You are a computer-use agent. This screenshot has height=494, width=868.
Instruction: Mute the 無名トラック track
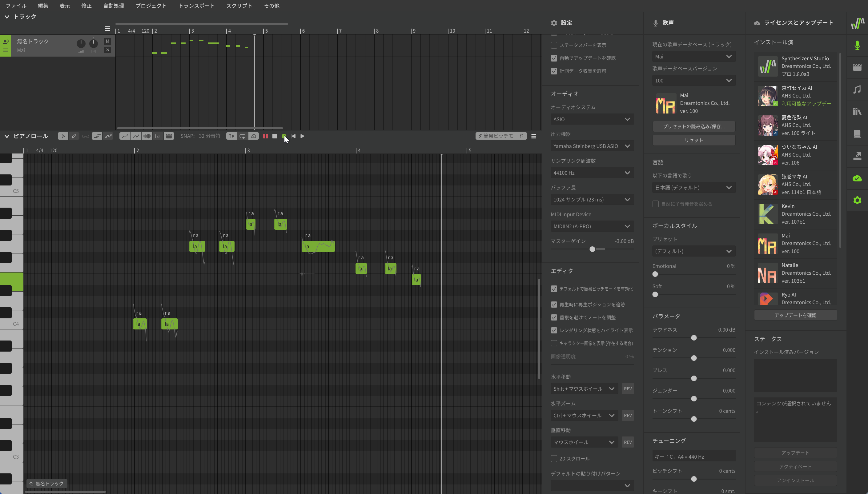point(107,41)
